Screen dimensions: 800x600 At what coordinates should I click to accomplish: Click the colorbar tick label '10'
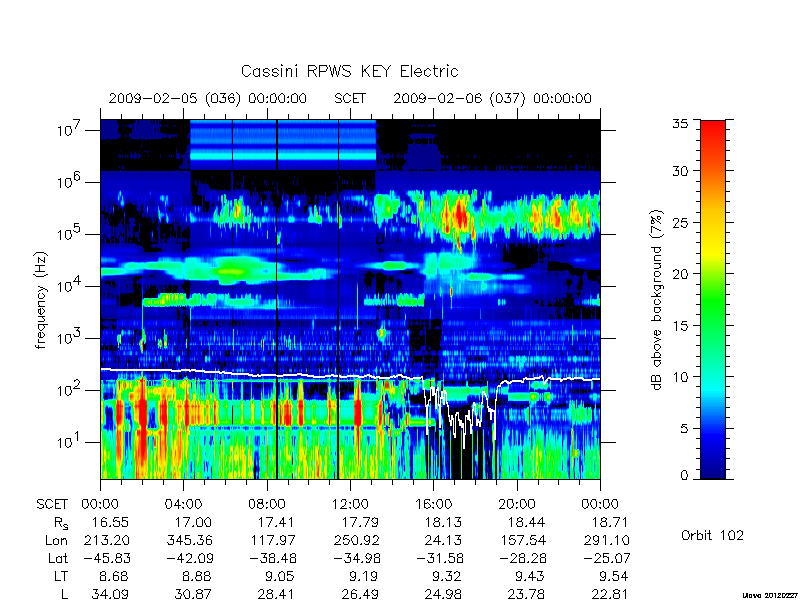coord(681,377)
